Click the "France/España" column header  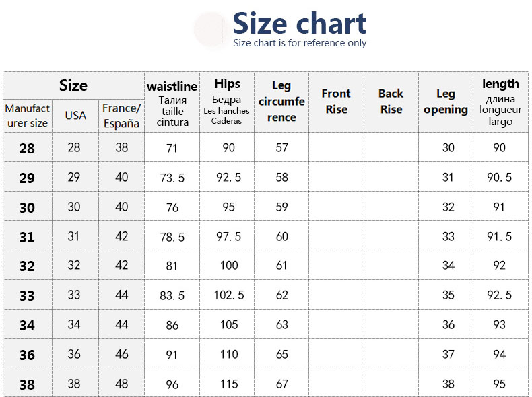121,116
